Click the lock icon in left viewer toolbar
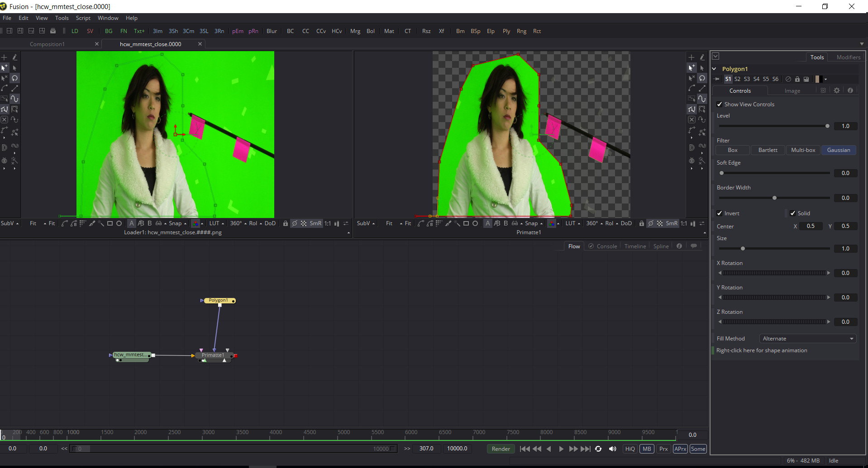Viewport: 868px width, 468px height. pyautogui.click(x=286, y=223)
